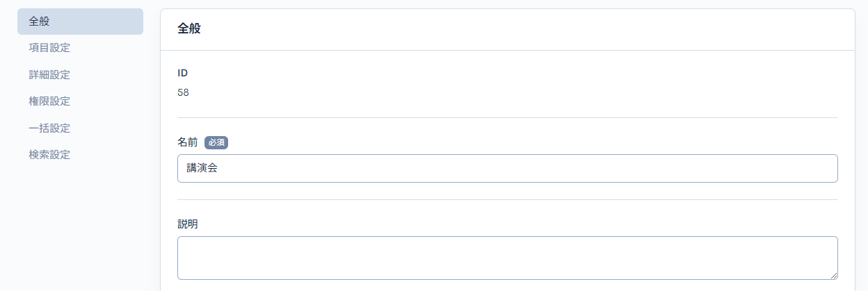Navigate to 検索設定 in the sidebar
Image resolution: width=868 pixels, height=291 pixels.
tap(49, 154)
